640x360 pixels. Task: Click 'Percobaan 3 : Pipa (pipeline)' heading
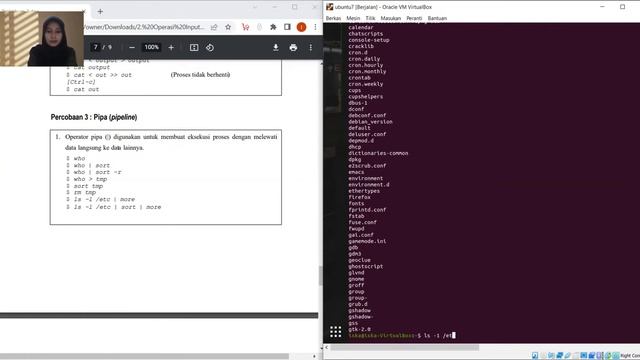tap(94, 117)
